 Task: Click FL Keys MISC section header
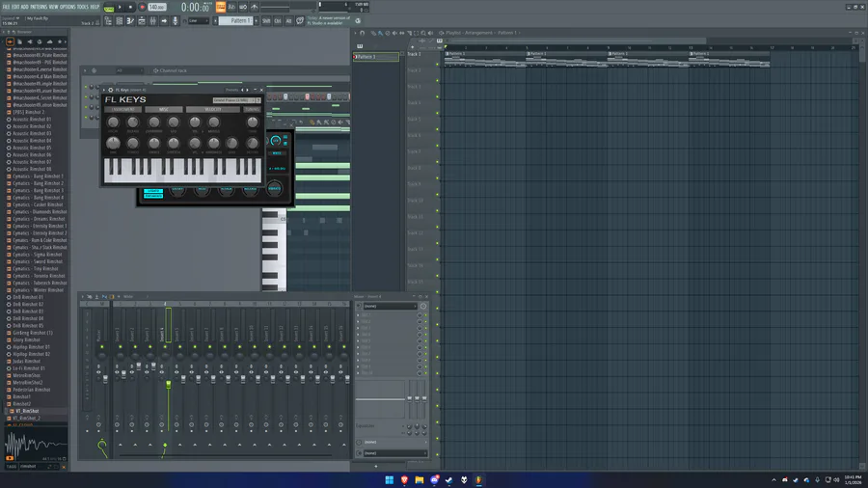coord(163,110)
